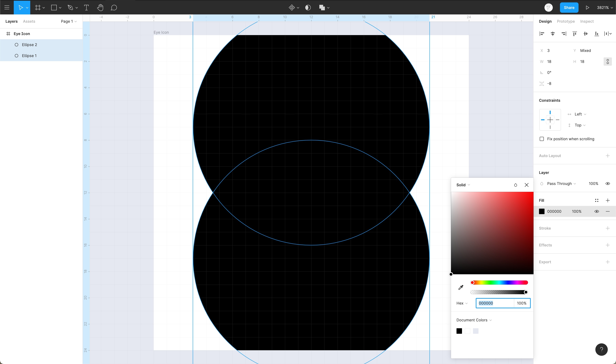Click the Present play button
616x364 pixels.
coord(587,8)
